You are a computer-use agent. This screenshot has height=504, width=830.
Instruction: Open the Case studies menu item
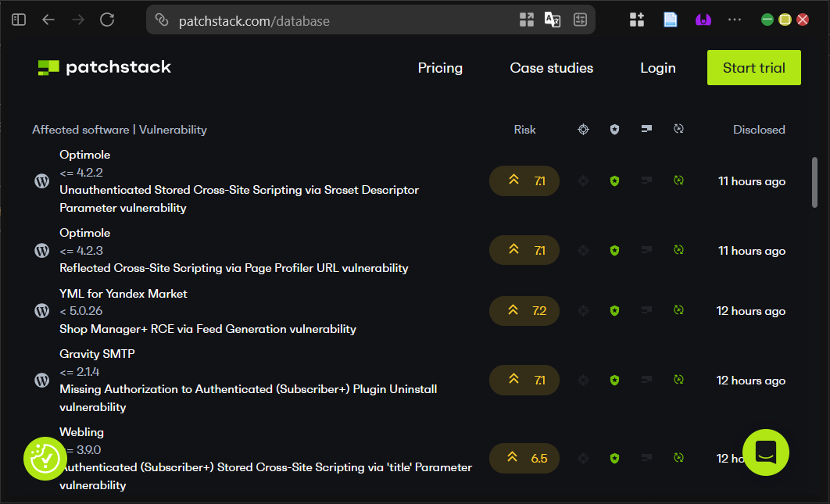pyautogui.click(x=552, y=68)
